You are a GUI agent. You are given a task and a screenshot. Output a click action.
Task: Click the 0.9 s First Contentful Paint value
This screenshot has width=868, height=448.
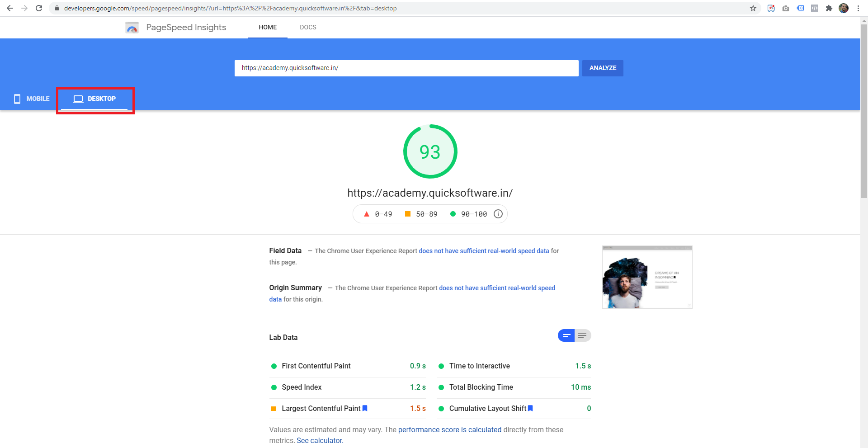point(418,366)
